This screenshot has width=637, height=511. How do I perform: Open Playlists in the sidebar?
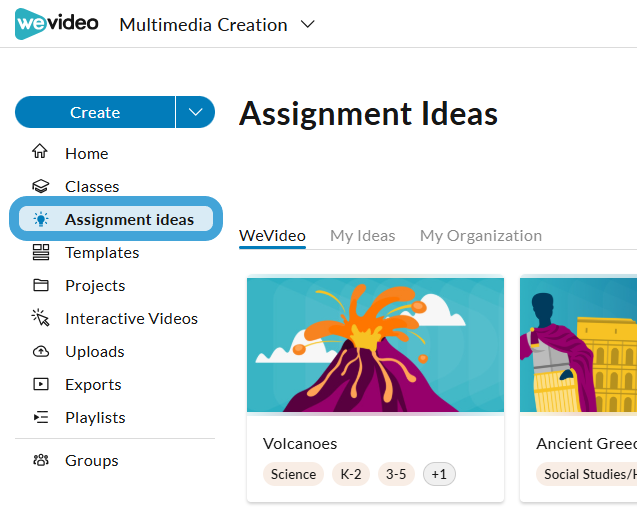click(95, 418)
